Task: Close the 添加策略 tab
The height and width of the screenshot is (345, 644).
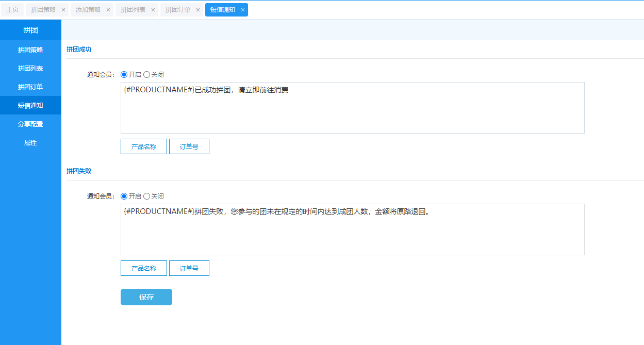Action: point(108,10)
